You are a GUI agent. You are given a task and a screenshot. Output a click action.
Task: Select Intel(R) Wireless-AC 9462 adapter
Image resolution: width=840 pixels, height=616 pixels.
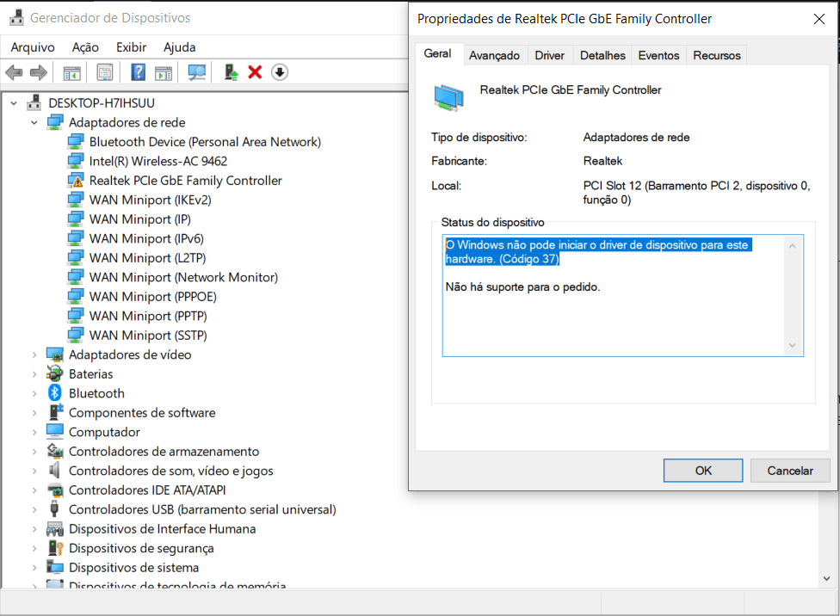158,161
